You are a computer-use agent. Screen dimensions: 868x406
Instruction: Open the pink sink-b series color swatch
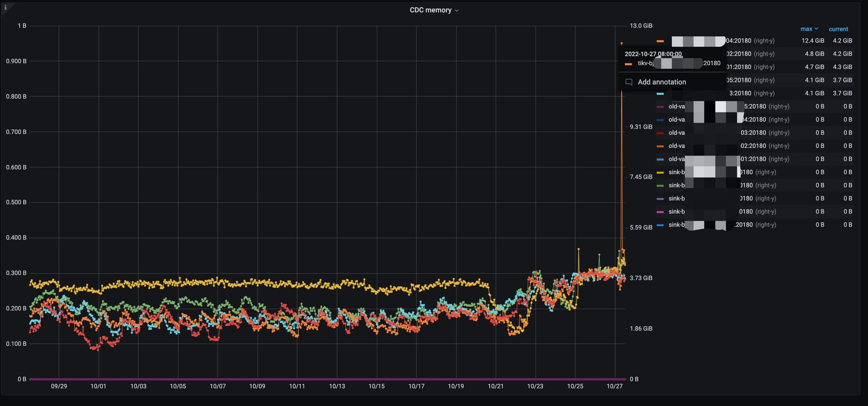pos(660,212)
